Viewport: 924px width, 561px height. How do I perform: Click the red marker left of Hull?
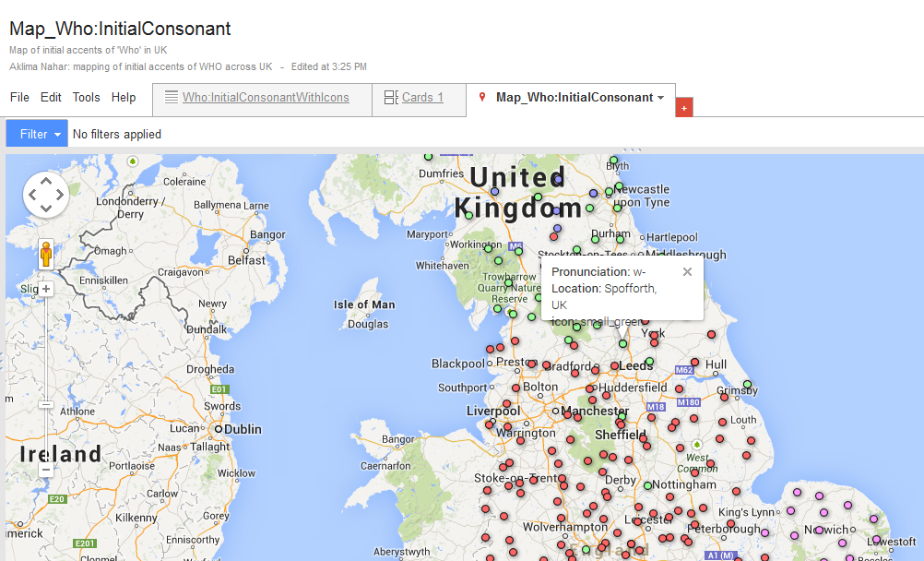[694, 363]
